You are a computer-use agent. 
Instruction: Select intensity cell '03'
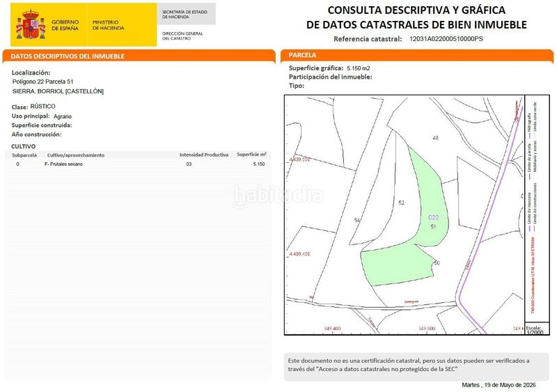189,164
